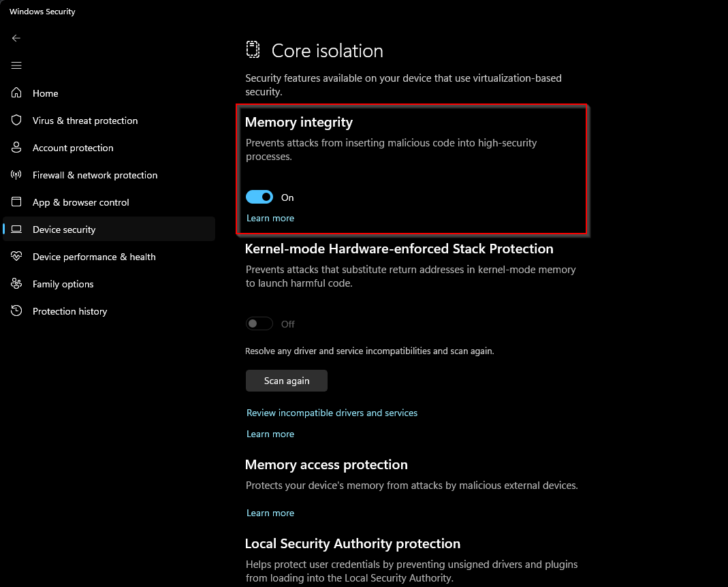The image size is (728, 587).
Task: Click the Firewall & network protection antenna icon
Action: 17,175
